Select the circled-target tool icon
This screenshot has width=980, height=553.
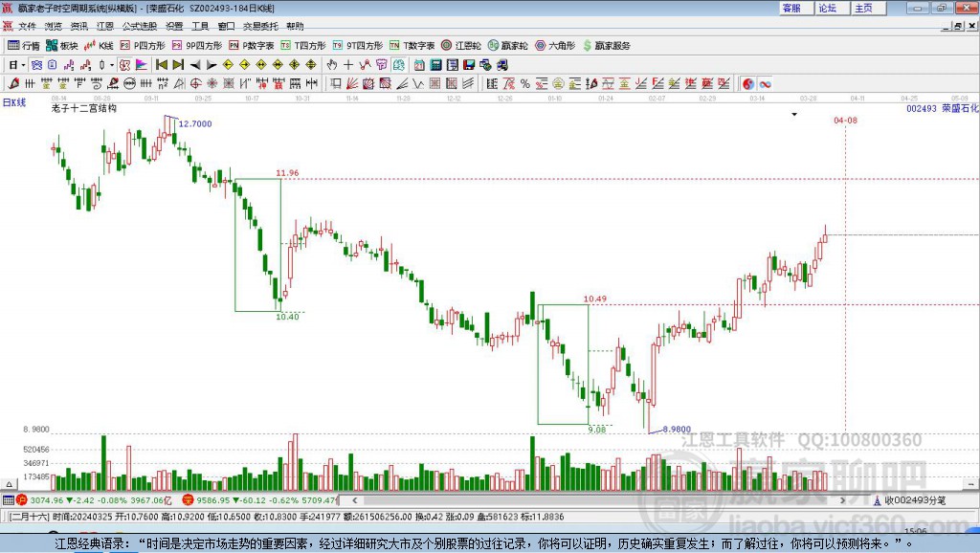tap(195, 84)
